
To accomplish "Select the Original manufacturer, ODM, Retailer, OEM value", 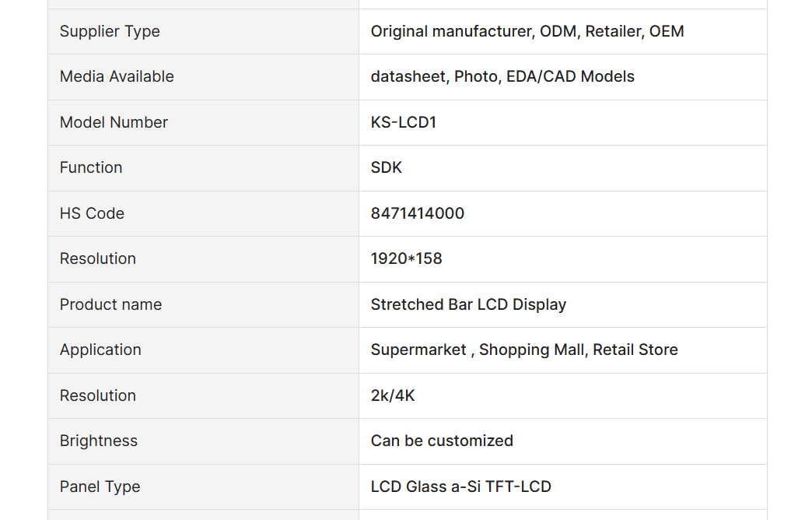I will [527, 32].
